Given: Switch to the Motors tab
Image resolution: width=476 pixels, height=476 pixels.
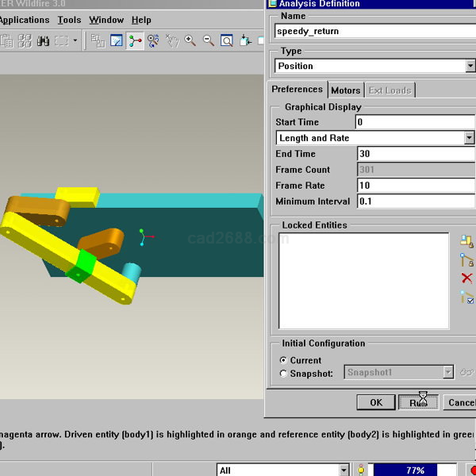Looking at the screenshot, I should click(346, 90).
